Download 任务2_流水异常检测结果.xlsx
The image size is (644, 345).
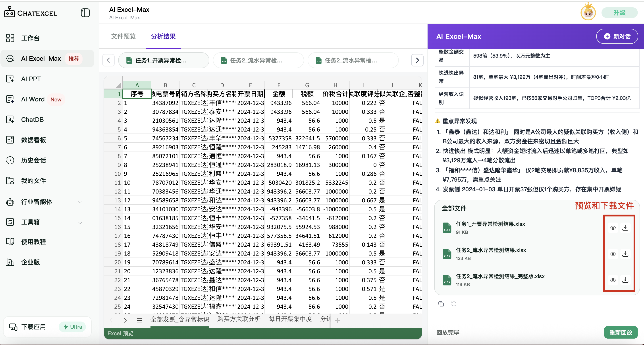pos(625,254)
